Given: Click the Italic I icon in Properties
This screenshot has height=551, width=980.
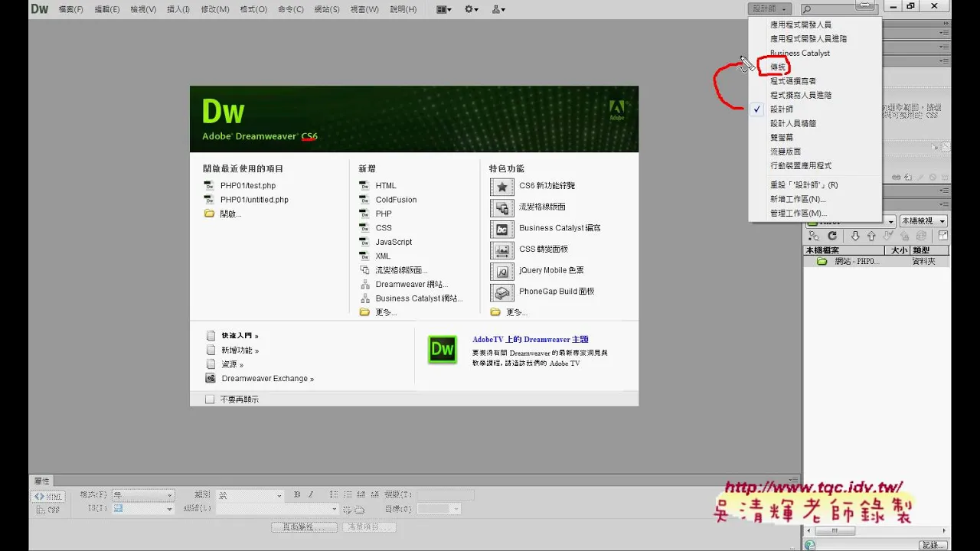Looking at the screenshot, I should (x=311, y=495).
